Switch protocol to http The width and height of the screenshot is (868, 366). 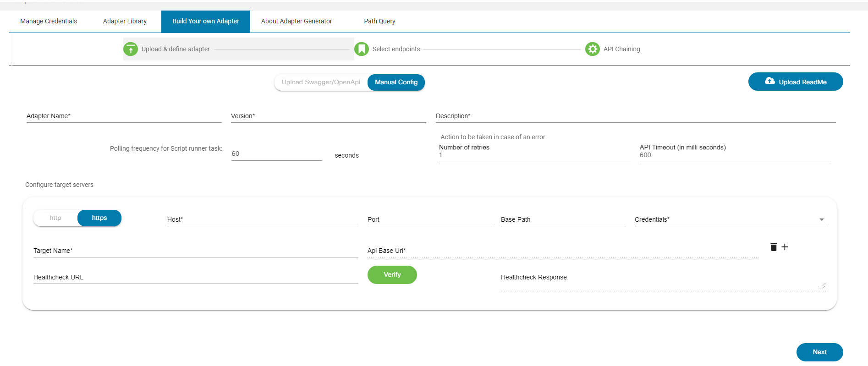click(x=55, y=218)
